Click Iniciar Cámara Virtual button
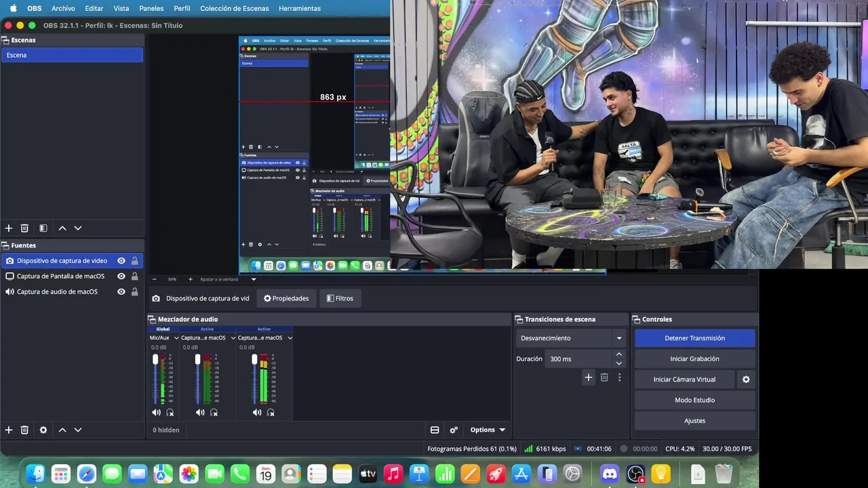Screen dimensions: 868x488 coord(684,380)
